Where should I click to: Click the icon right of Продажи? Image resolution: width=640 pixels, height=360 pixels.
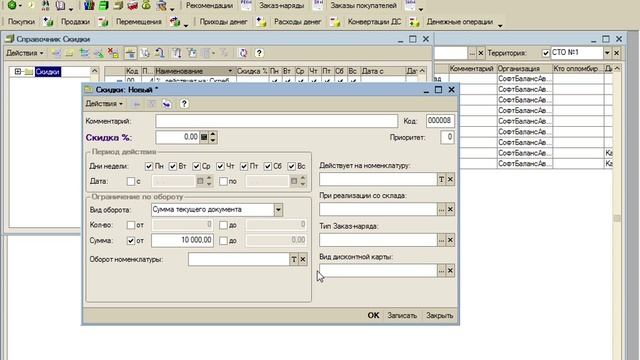103,22
